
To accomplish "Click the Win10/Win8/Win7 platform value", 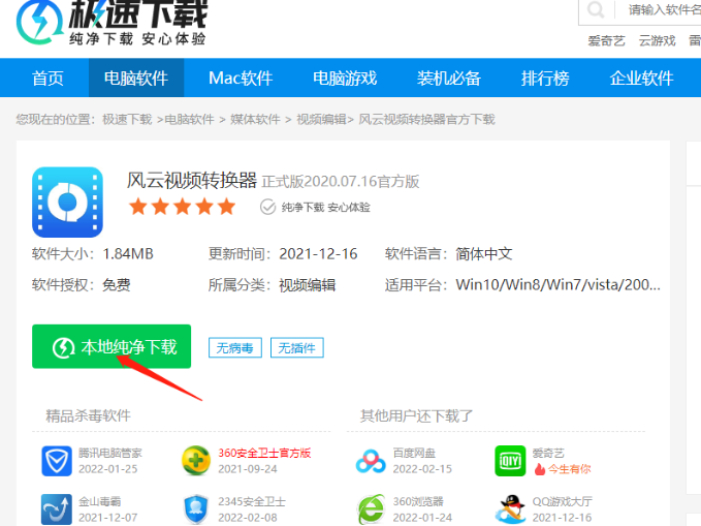I will pyautogui.click(x=558, y=285).
